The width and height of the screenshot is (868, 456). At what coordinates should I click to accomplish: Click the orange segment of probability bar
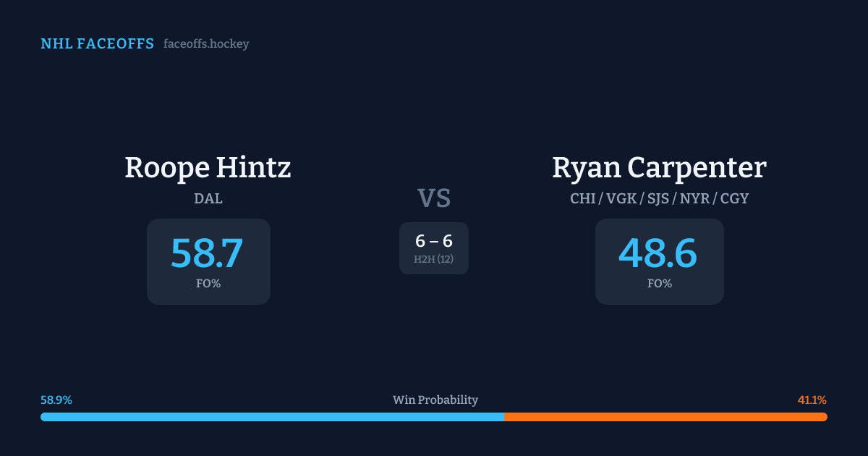(x=665, y=417)
